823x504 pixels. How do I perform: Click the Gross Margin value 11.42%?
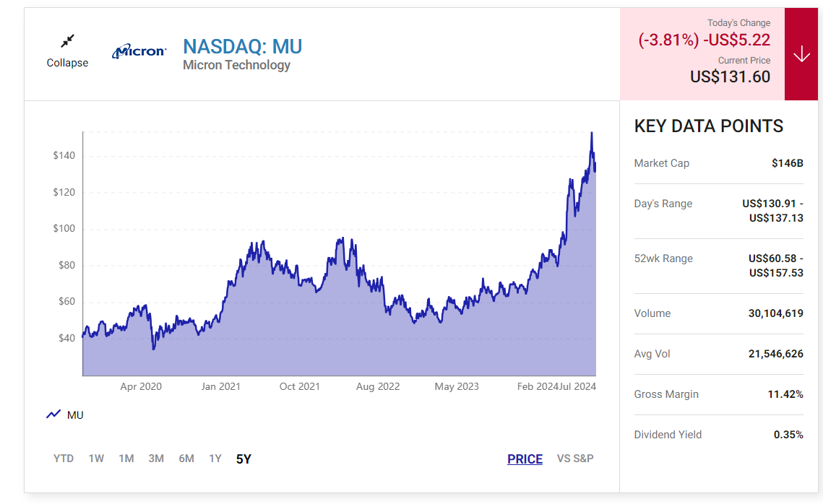(x=785, y=394)
